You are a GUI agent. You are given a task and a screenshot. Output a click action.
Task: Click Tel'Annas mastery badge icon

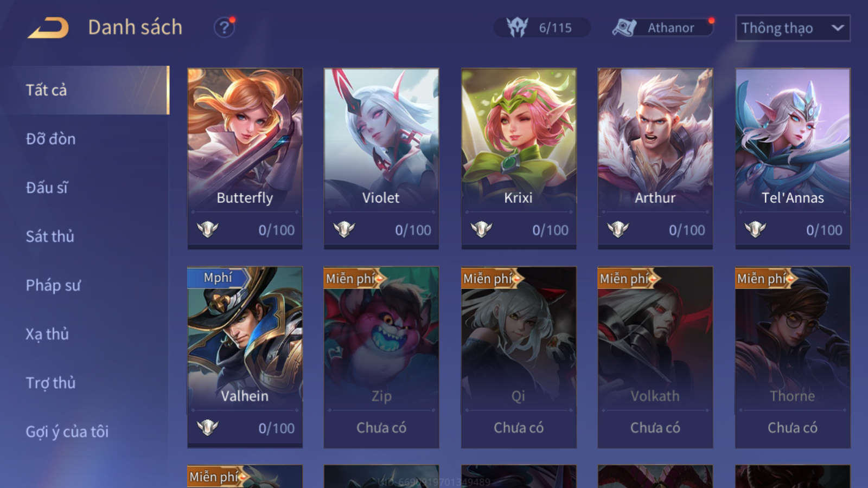[755, 229]
